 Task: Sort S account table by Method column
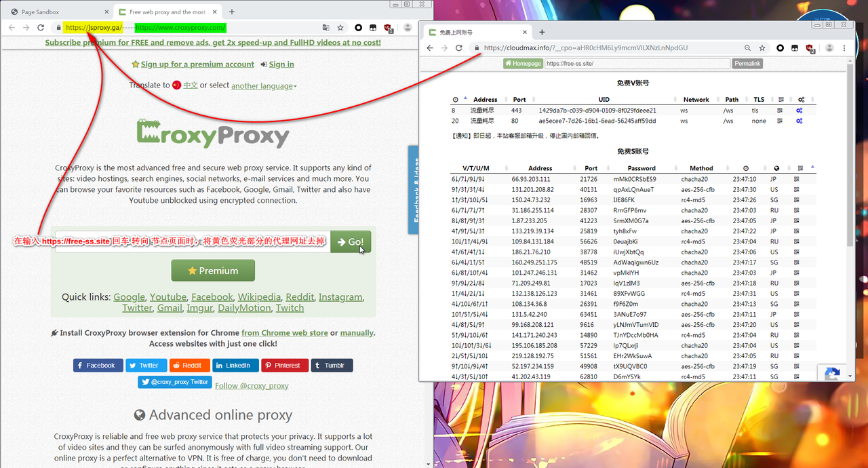[x=701, y=168]
